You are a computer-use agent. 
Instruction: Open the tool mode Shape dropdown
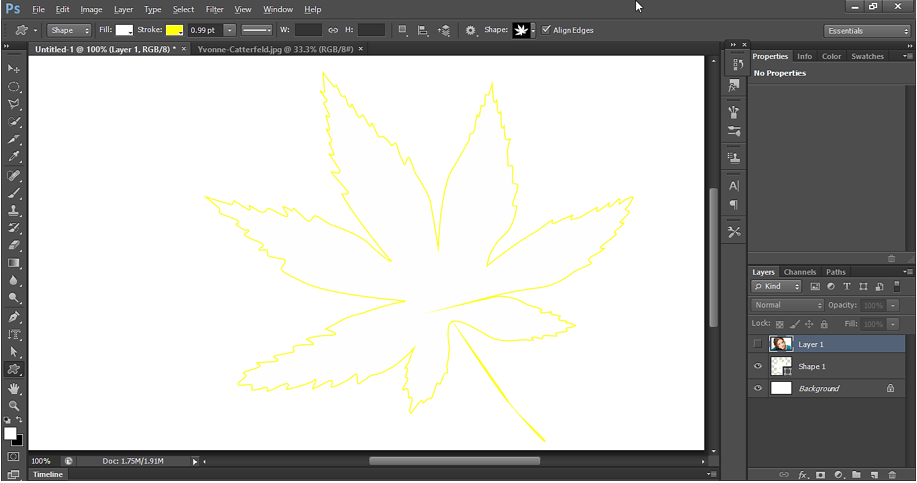pyautogui.click(x=69, y=30)
